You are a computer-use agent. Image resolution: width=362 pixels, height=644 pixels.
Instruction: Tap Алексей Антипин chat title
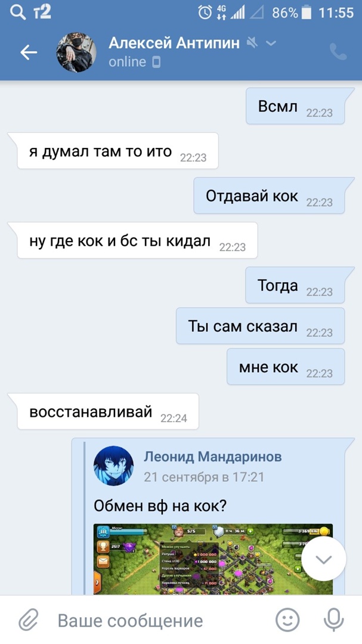[174, 43]
